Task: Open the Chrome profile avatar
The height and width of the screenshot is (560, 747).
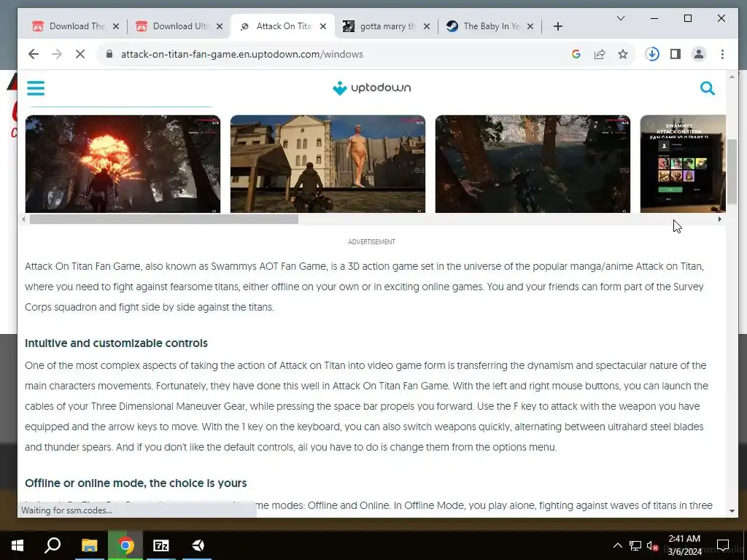Action: click(x=698, y=54)
